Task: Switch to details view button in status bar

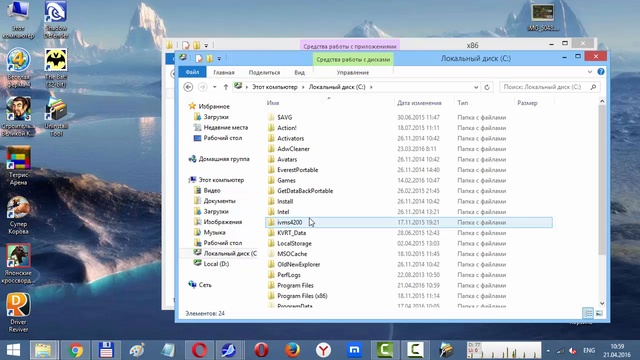Action: [588, 313]
